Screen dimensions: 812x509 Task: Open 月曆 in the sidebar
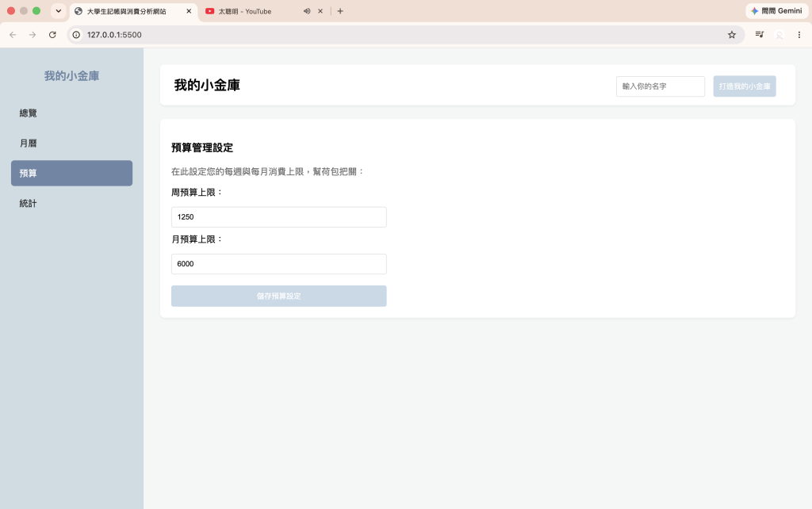71,143
